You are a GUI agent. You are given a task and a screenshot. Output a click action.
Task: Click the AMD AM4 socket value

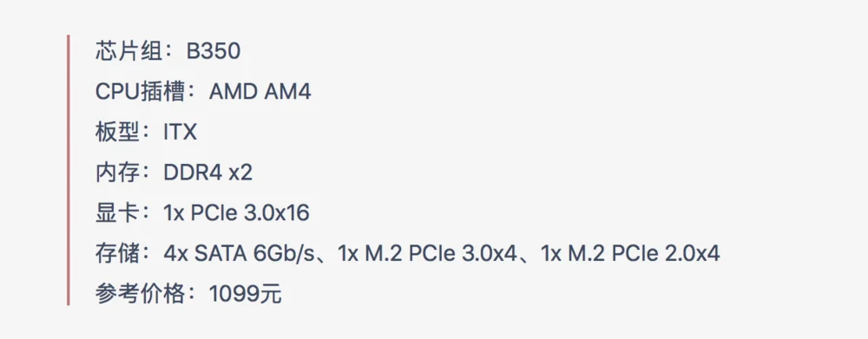(x=260, y=93)
